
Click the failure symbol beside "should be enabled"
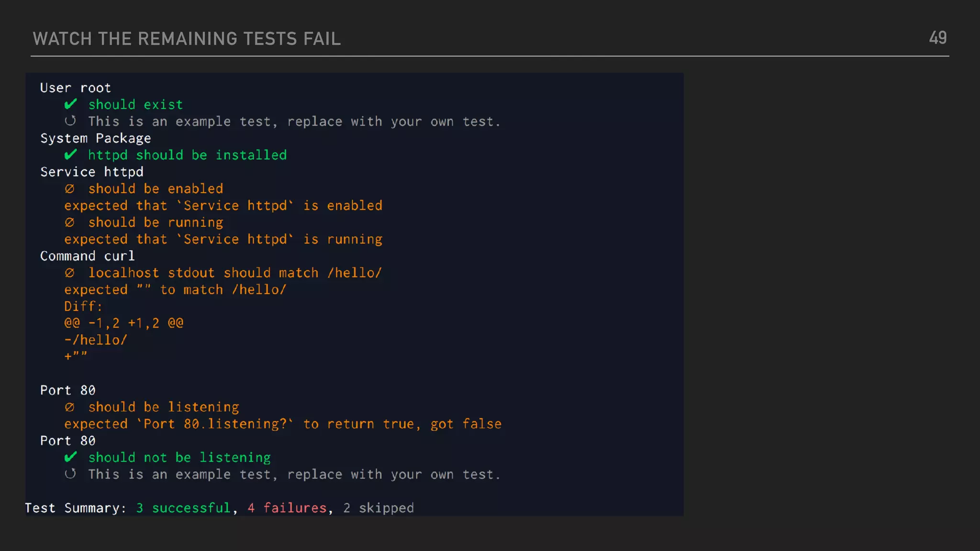[x=70, y=189]
